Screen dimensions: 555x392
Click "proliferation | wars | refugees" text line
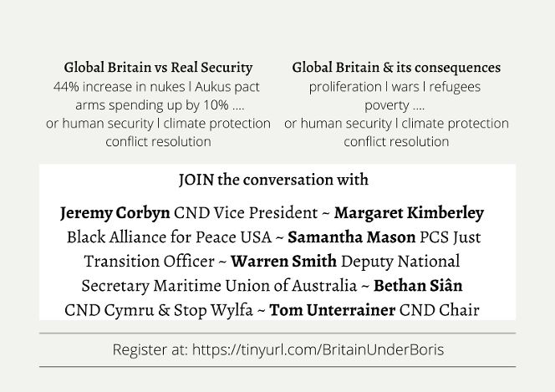[395, 87]
